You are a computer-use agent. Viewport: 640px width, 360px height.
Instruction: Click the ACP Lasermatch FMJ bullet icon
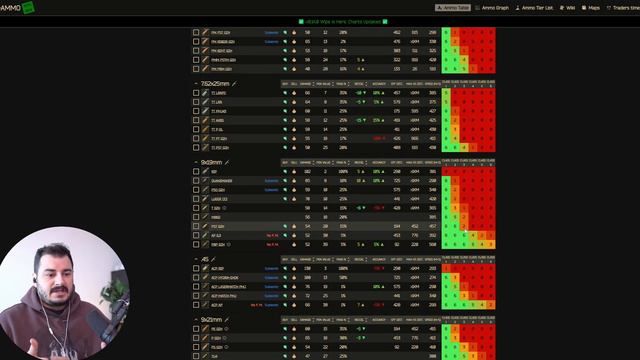tap(205, 287)
